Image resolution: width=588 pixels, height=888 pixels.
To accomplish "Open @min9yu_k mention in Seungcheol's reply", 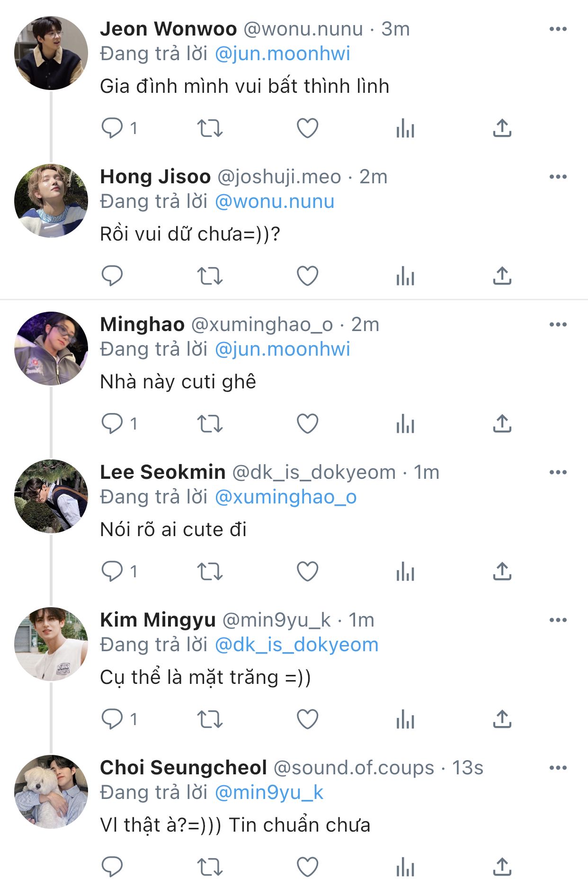I will click(x=269, y=792).
